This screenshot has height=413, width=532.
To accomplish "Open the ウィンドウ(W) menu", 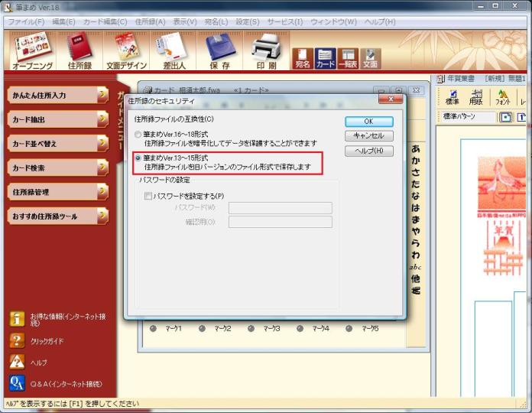I will coord(333,21).
